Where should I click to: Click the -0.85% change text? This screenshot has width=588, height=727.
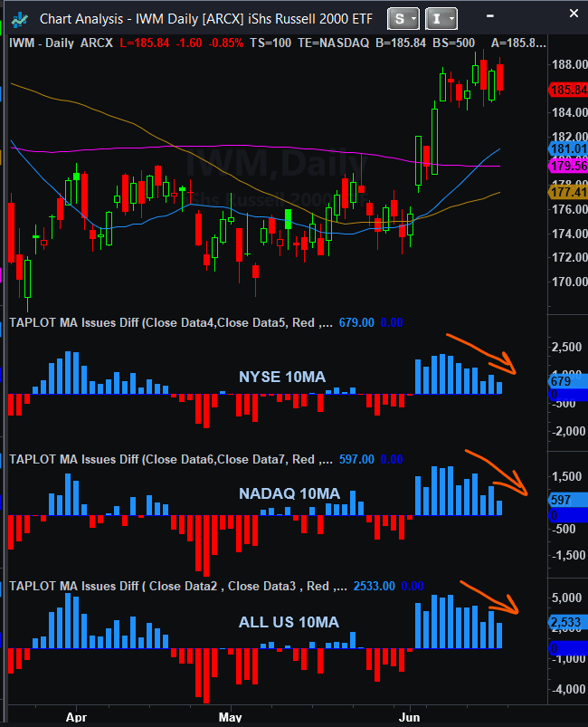(225, 43)
